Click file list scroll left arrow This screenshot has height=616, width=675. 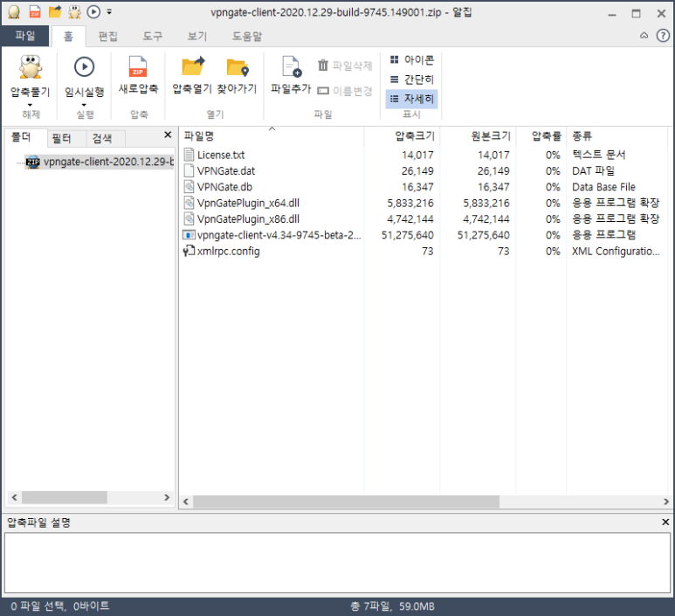coord(186,502)
